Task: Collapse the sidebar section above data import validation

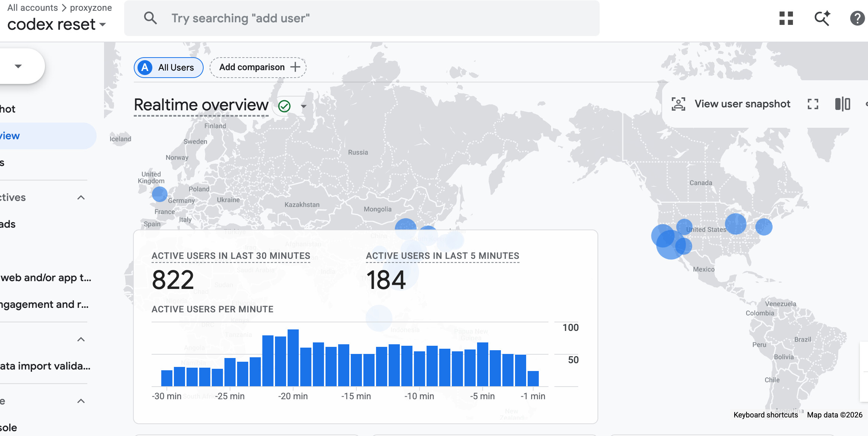Action: pyautogui.click(x=81, y=339)
